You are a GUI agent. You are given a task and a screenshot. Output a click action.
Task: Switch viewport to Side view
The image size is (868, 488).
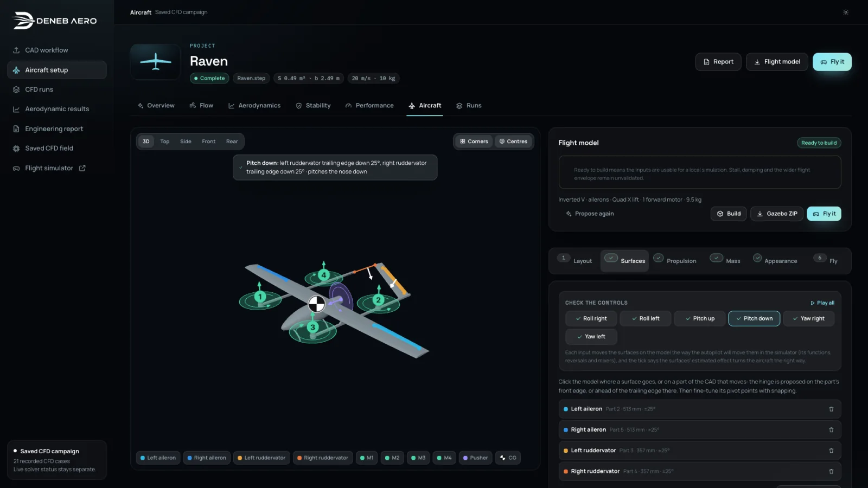coord(186,142)
